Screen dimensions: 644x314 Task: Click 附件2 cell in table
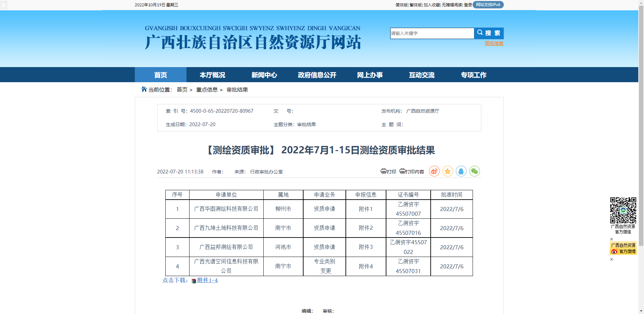coord(366,228)
